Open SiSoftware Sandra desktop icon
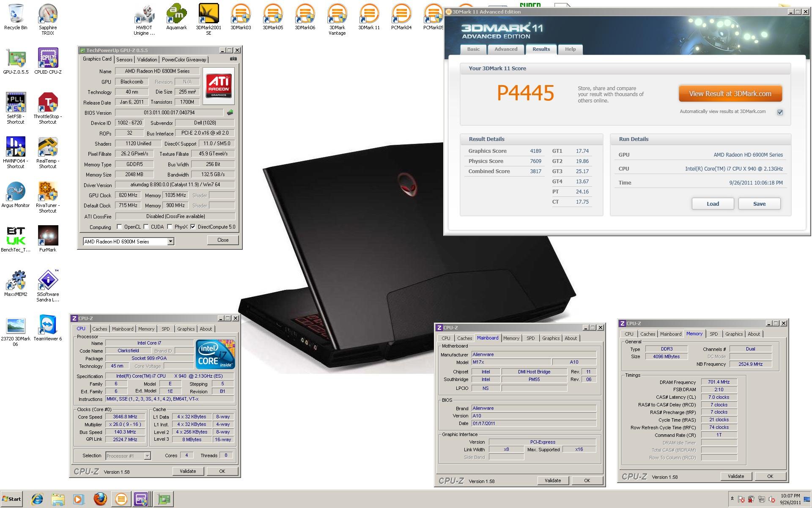Screen dimensions: 812x508 click(x=48, y=286)
